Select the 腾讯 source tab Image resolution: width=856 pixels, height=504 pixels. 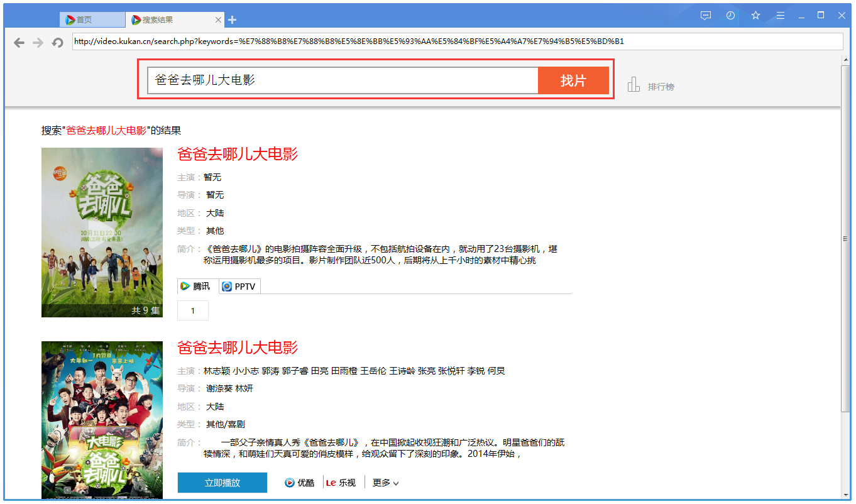click(198, 287)
